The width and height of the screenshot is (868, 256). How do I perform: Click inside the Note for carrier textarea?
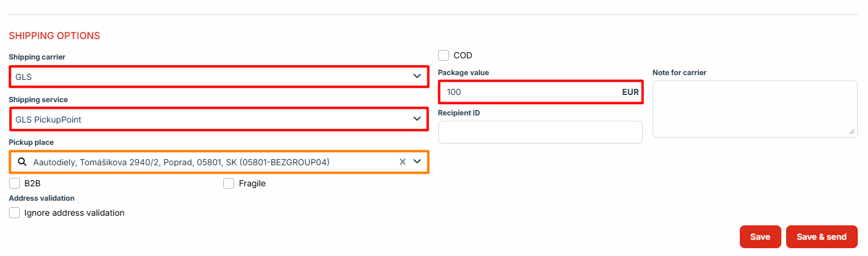click(x=754, y=108)
